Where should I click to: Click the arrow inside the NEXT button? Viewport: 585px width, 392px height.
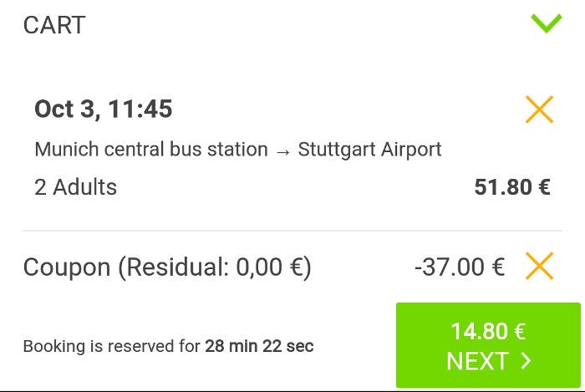pyautogui.click(x=526, y=361)
